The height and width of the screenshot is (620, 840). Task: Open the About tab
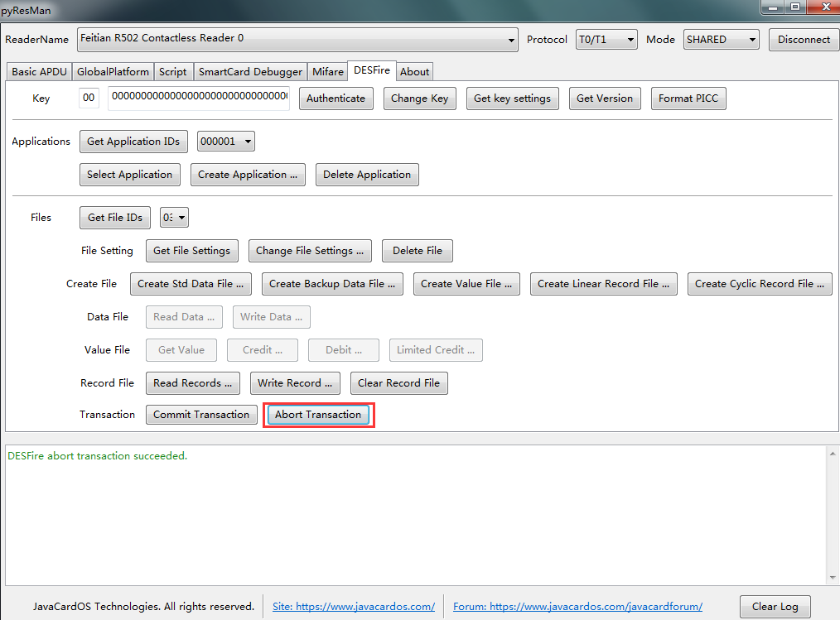[415, 72]
